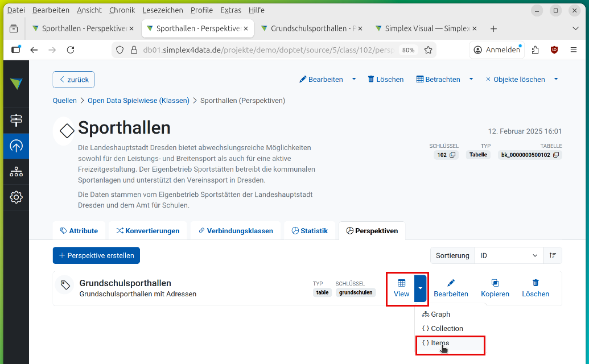Open the upload arrow sidebar icon
This screenshot has height=364, width=589.
[x=16, y=146]
